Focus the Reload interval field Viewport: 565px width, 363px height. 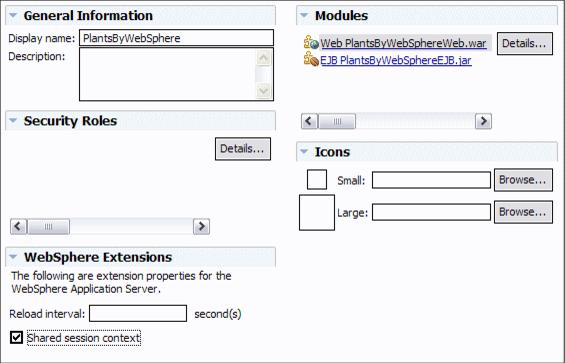coord(138,313)
